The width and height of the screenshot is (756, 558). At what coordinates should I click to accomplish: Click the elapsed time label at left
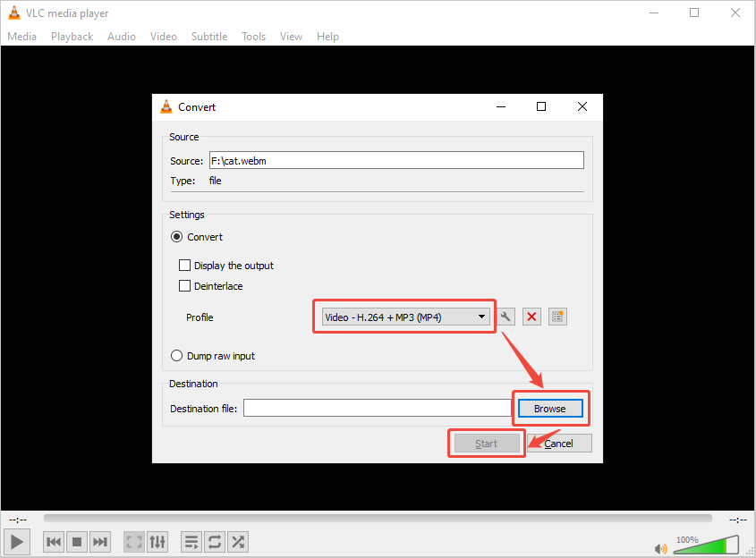tap(18, 520)
